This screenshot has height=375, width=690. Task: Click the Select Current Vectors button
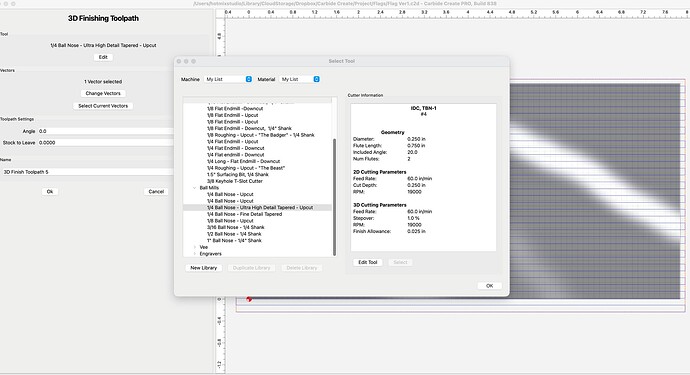(x=103, y=106)
